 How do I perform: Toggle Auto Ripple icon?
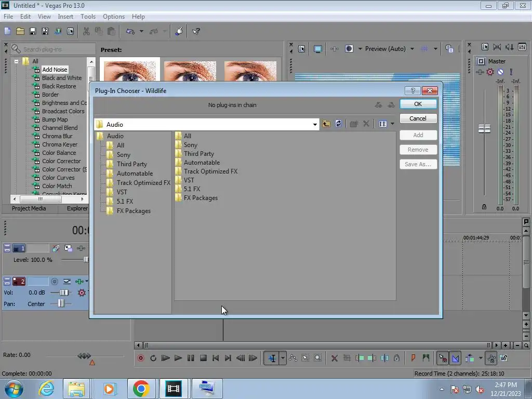pos(470,358)
